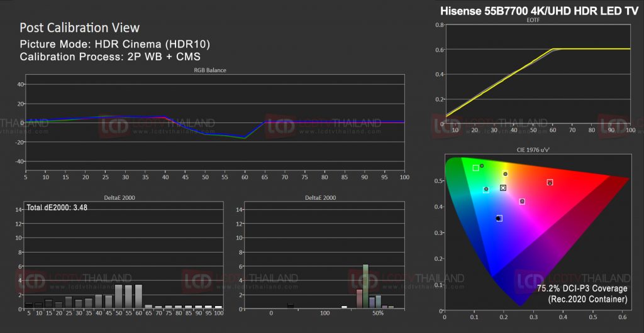Click the 40 bar in grayscale DeltaE chart
The image size is (644, 333).
tap(99, 301)
